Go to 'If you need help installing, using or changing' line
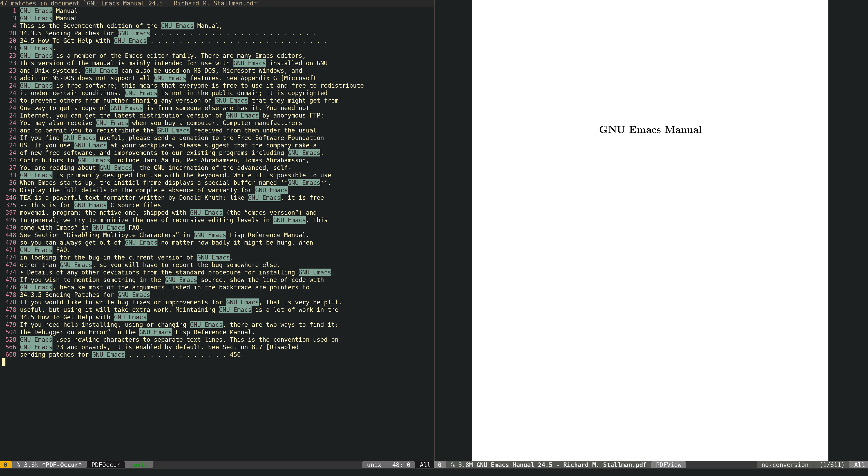This screenshot has width=868, height=476. point(179,325)
